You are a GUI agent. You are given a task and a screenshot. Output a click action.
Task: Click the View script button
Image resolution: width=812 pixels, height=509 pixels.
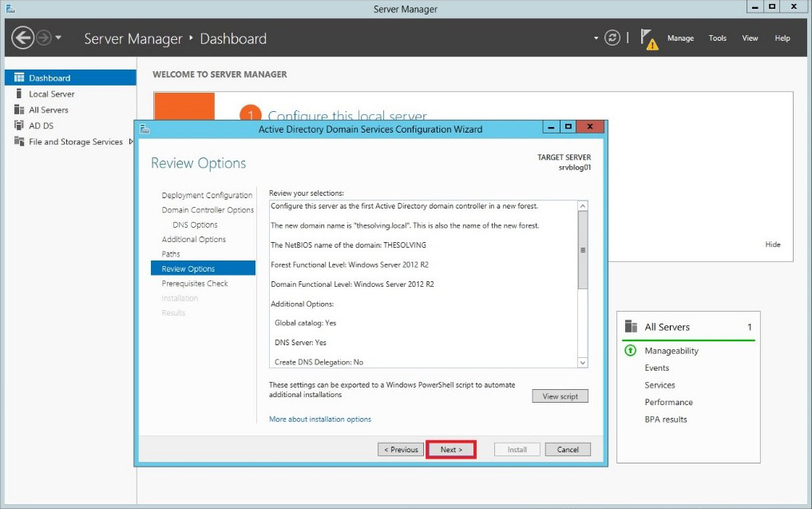pos(560,396)
